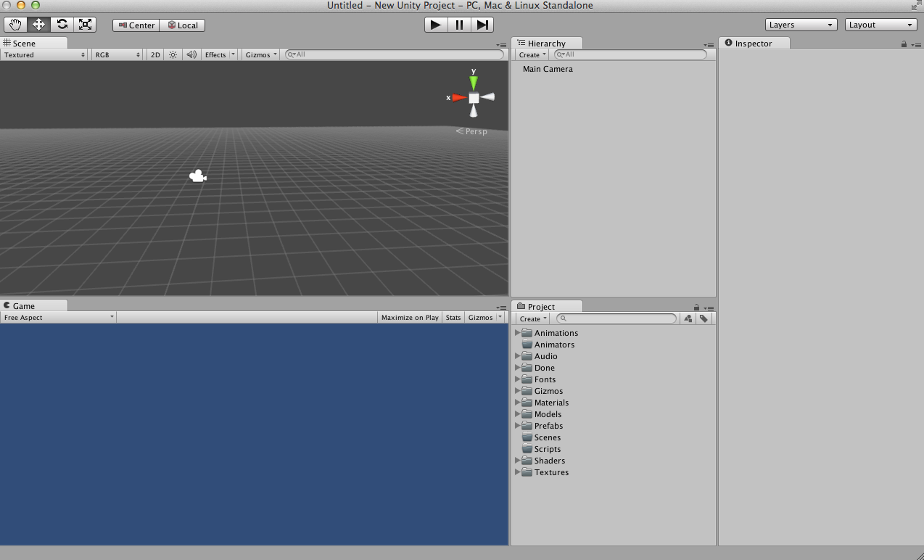This screenshot has width=924, height=560.
Task: Expand the Gizmos folder
Action: 518,391
